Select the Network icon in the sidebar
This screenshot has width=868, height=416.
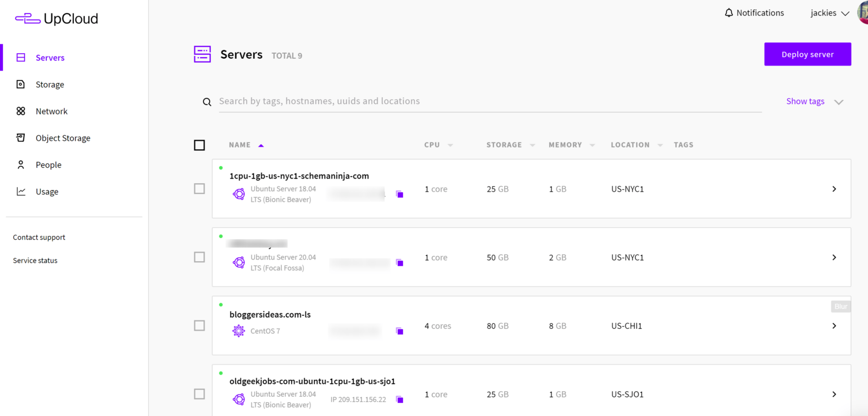[21, 111]
